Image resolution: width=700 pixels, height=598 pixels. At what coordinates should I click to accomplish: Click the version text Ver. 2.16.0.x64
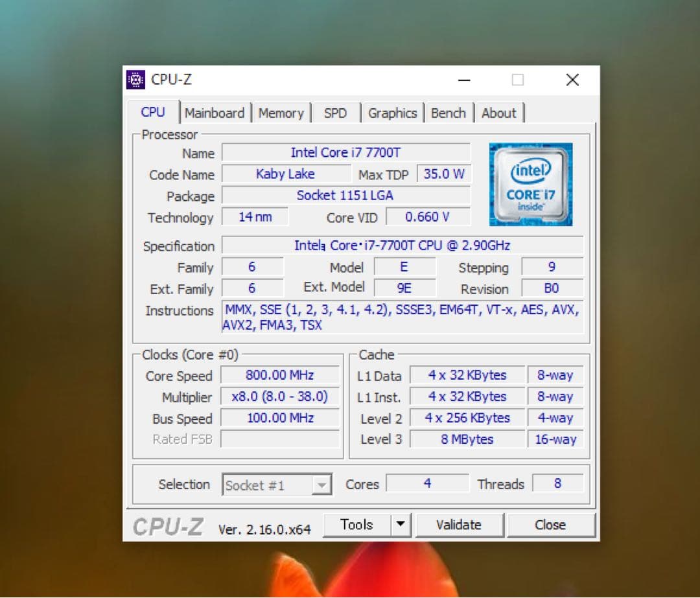[264, 530]
